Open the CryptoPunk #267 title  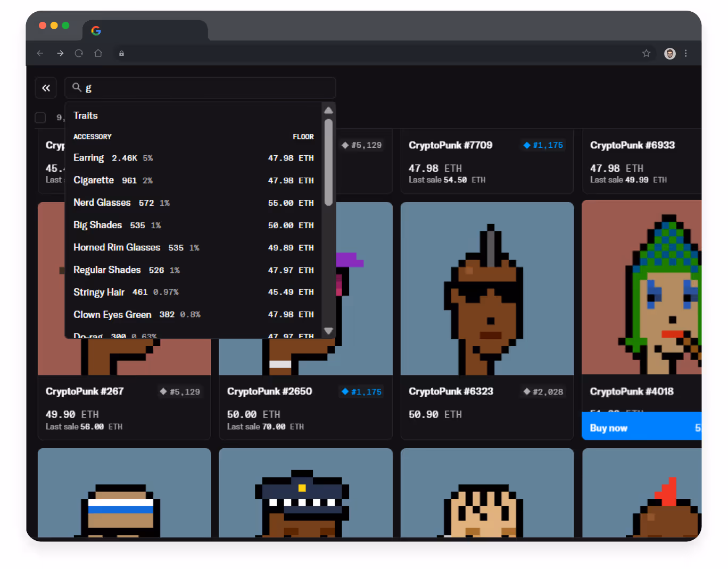click(85, 391)
